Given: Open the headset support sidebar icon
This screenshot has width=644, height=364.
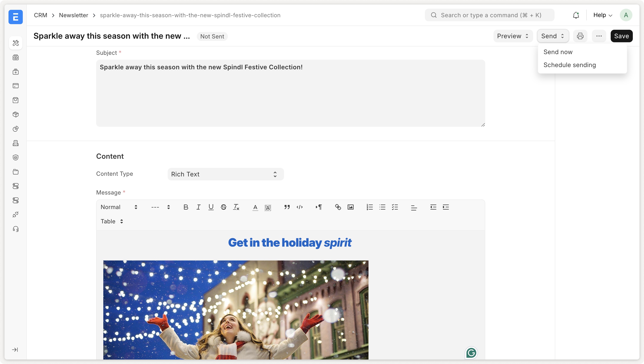Looking at the screenshot, I should tap(15, 229).
